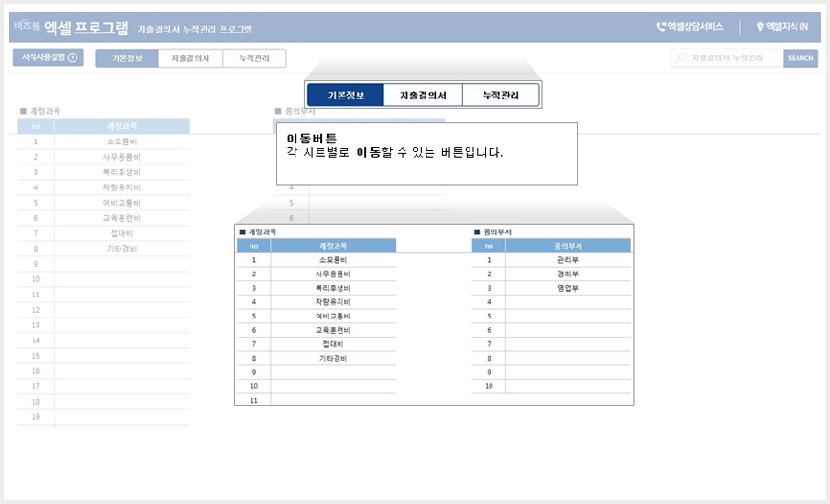Screen dimensions: 830x504
Task: Select the 영업부 department cell
Action: point(567,288)
